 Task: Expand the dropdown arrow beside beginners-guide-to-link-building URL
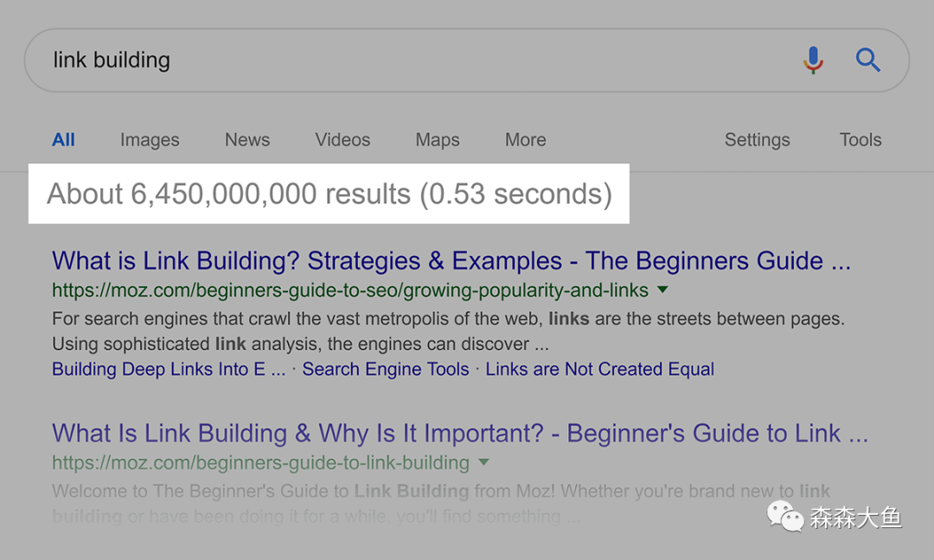[x=483, y=462]
